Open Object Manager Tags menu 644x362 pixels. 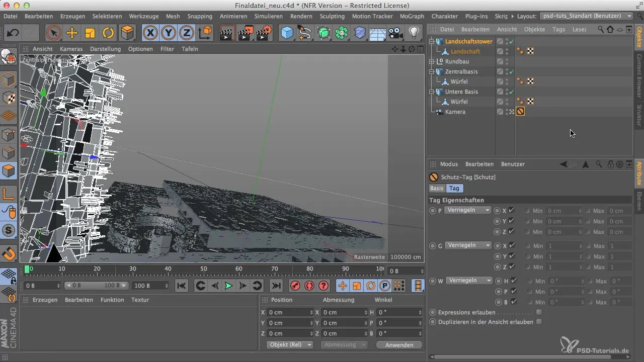[558, 29]
